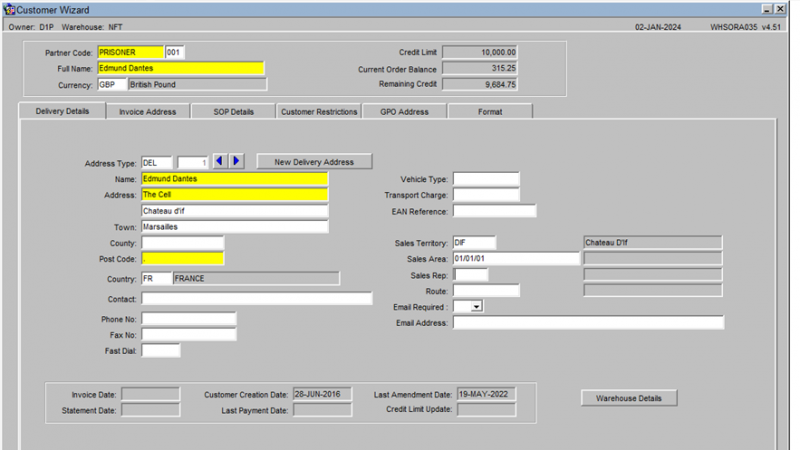Viewport: 800px width, 450px height.
Task: Click the Email Address field
Action: (588, 322)
